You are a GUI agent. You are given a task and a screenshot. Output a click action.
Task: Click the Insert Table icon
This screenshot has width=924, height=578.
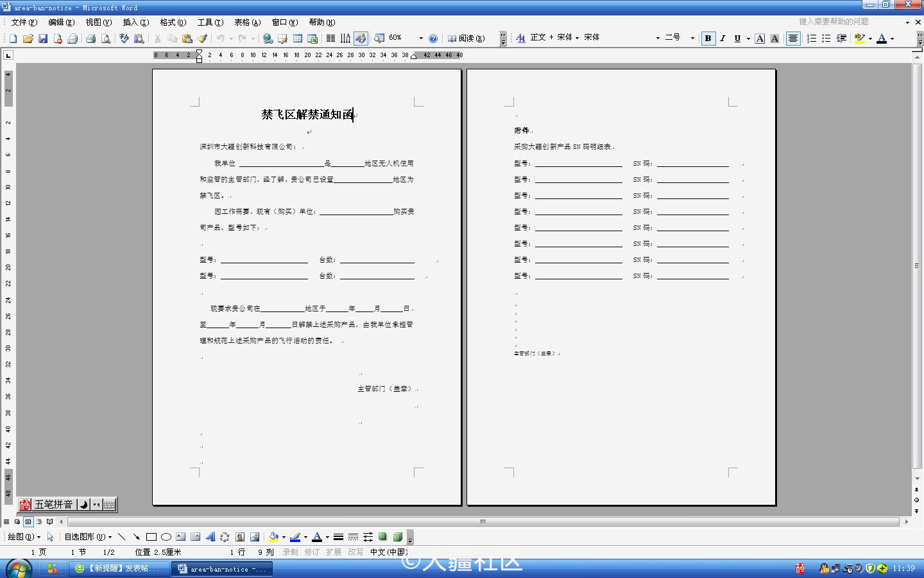pyautogui.click(x=298, y=39)
